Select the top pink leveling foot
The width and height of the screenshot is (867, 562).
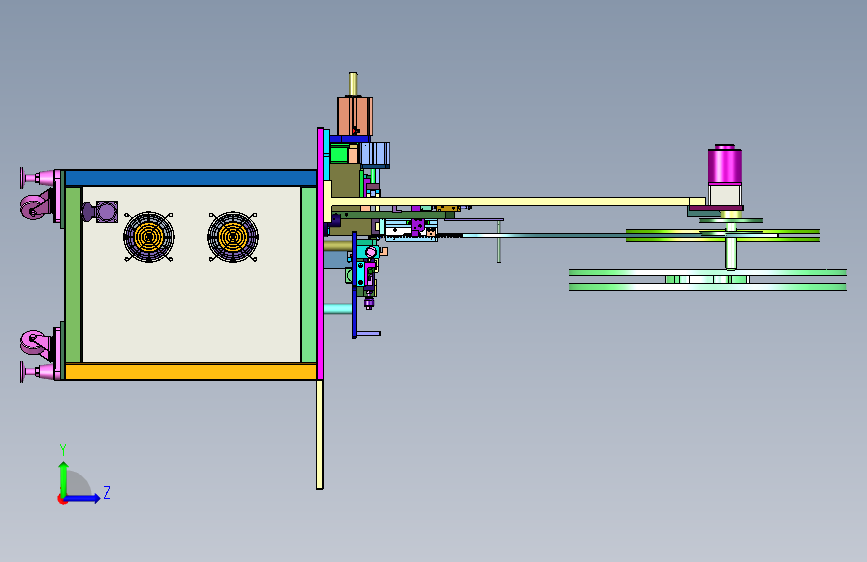(x=39, y=178)
